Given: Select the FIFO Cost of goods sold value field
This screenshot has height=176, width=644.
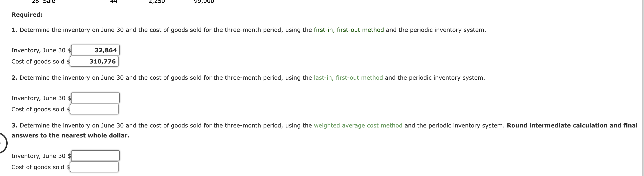Looking at the screenshot, I should (94, 61).
